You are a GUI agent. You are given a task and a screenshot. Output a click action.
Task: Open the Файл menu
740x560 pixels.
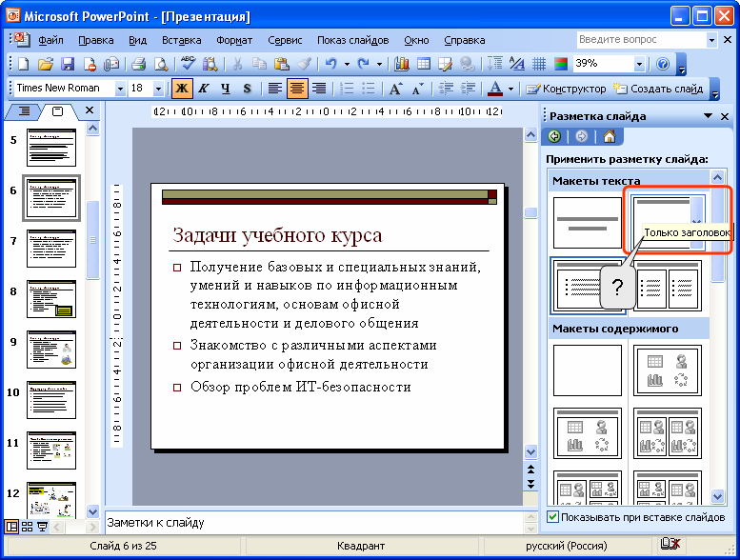coord(51,40)
